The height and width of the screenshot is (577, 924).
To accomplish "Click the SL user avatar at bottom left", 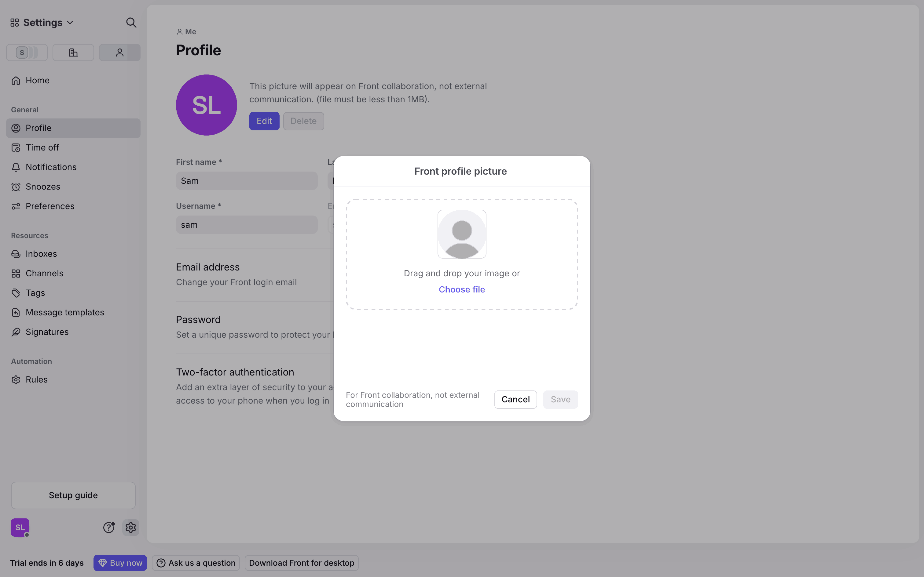I will click(x=20, y=528).
